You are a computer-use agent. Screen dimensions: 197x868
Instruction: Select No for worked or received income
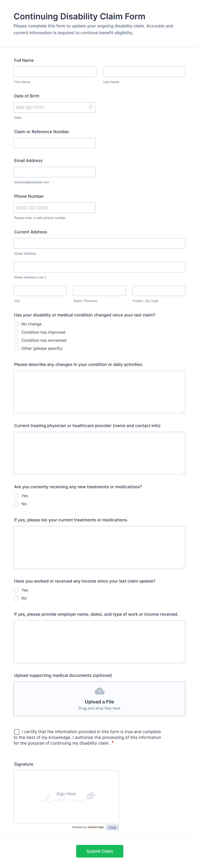coord(16,598)
